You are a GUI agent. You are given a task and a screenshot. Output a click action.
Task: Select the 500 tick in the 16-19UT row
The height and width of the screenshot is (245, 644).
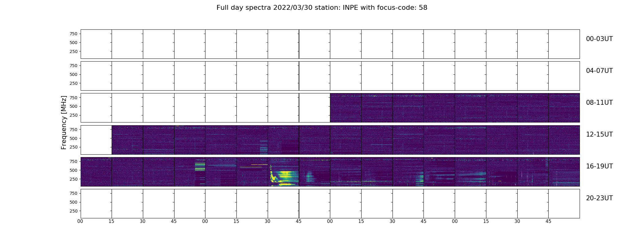click(x=74, y=170)
